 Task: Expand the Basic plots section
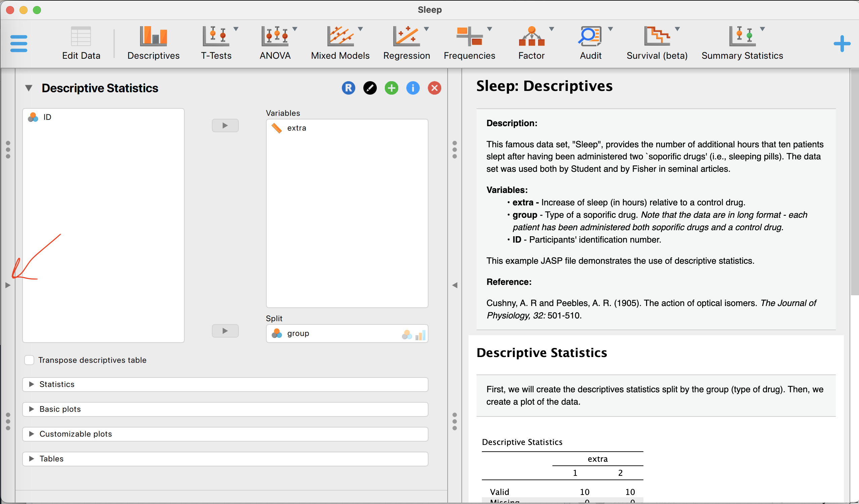[x=225, y=409]
